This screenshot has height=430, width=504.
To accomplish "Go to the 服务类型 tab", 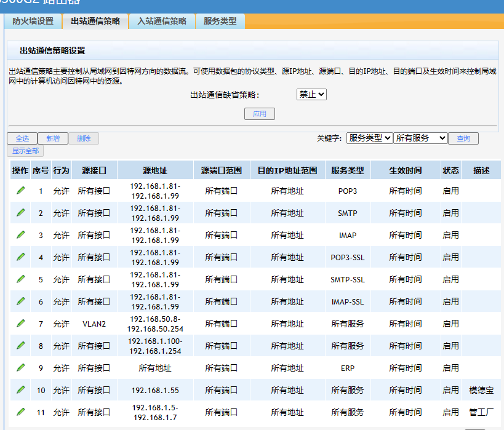I will point(220,21).
